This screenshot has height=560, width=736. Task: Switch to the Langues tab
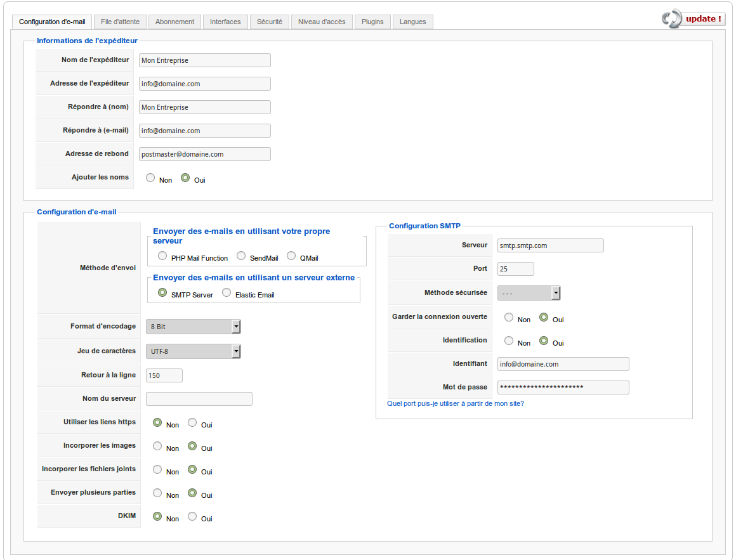pos(412,22)
